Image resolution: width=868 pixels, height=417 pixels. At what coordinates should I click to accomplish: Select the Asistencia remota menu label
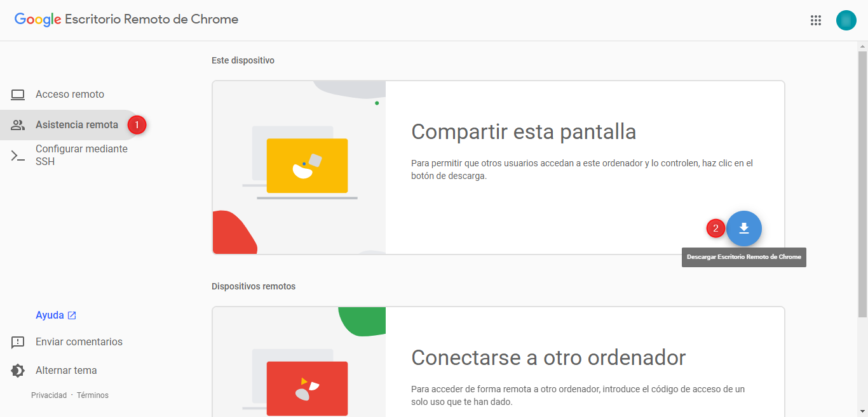77,125
